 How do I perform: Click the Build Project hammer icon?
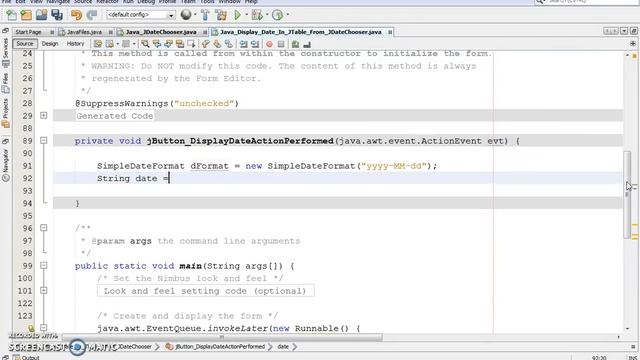click(205, 15)
